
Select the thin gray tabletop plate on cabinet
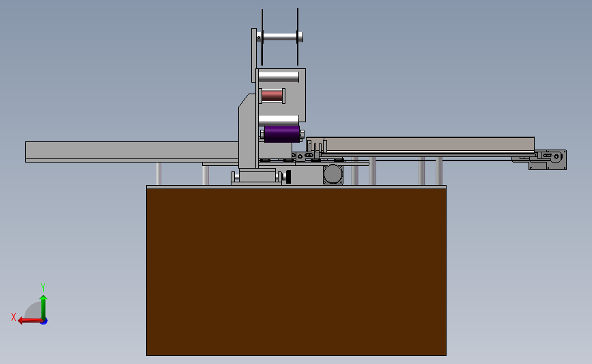tap(296, 187)
